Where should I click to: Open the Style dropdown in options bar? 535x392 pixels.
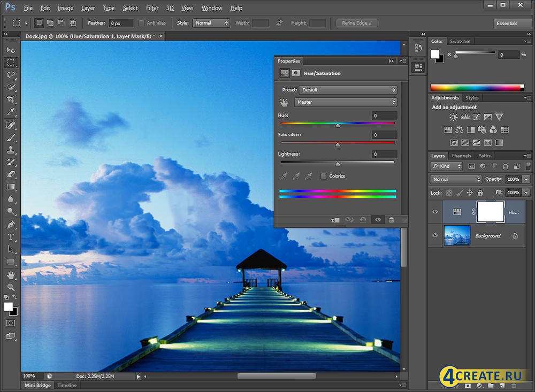(x=211, y=23)
